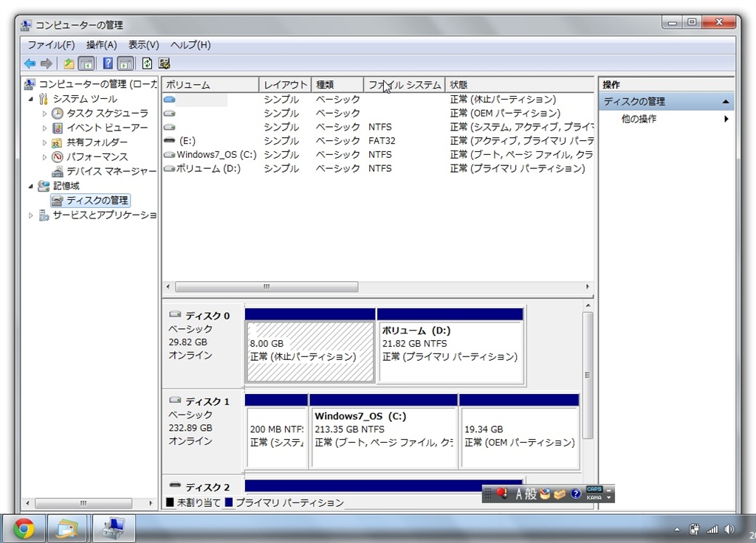Expand the イベント ビューアー tree node
756x543 pixels.
pos(44,128)
